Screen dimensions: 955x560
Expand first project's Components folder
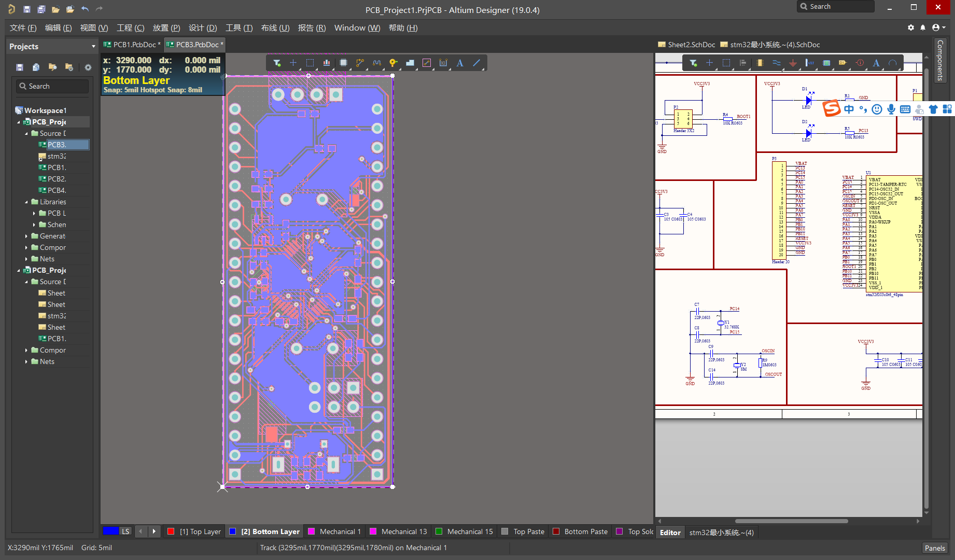click(26, 248)
